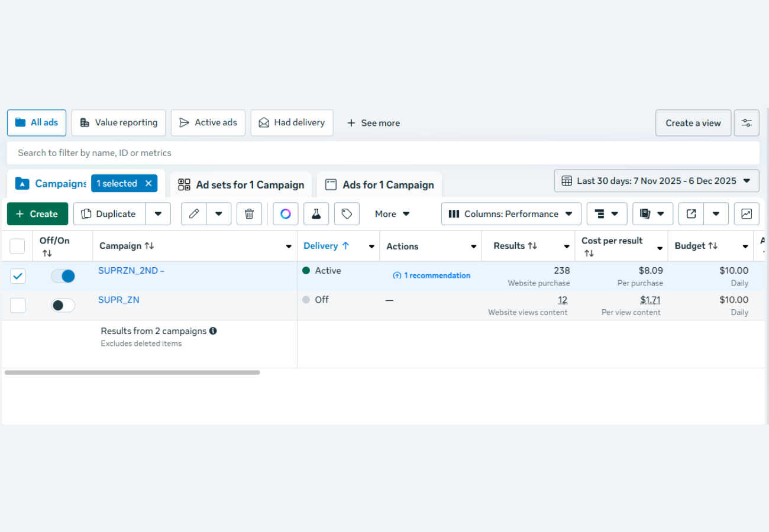Screen dimensions: 769x532
Task: Delete campaign with the trash icon
Action: coord(249,214)
